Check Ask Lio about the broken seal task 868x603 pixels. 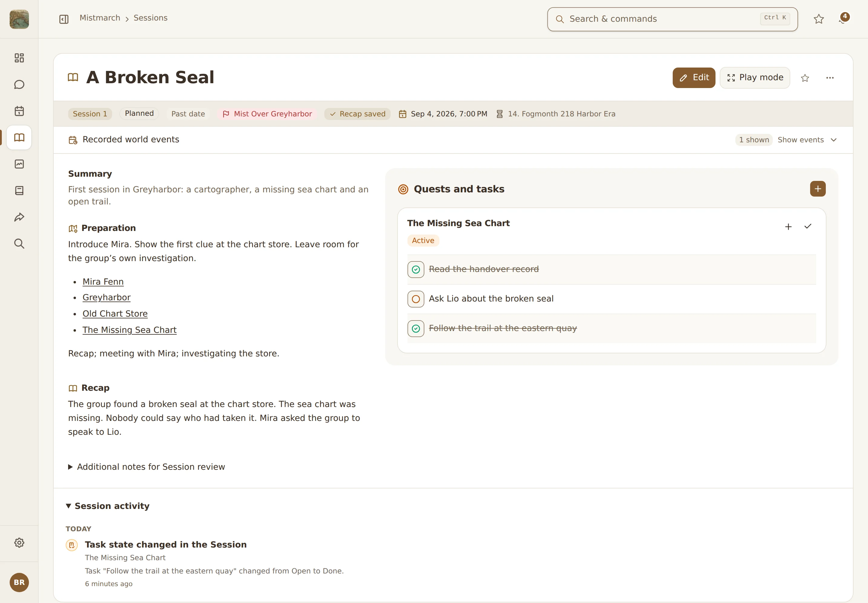416,299
